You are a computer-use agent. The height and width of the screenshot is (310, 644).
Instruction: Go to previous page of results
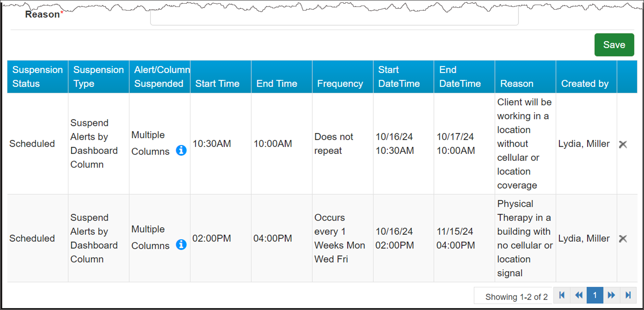pyautogui.click(x=578, y=296)
